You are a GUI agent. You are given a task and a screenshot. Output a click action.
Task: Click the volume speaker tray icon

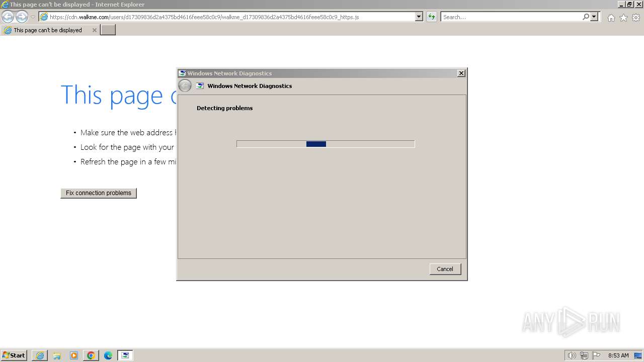572,355
